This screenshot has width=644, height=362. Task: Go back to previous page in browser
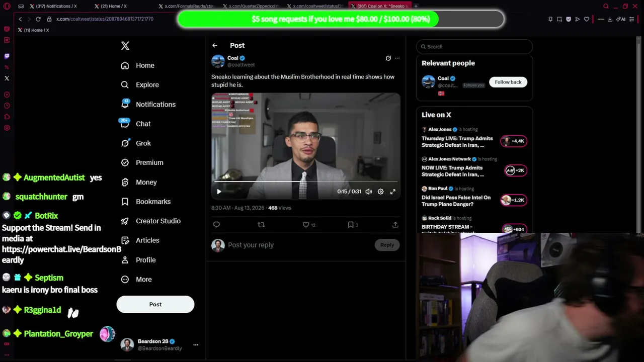coord(20,19)
